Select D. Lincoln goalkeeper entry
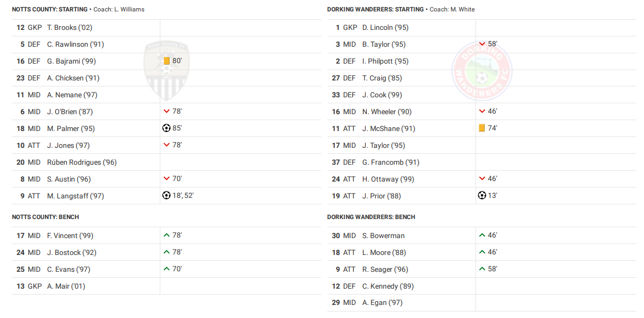644x318 pixels. click(385, 27)
